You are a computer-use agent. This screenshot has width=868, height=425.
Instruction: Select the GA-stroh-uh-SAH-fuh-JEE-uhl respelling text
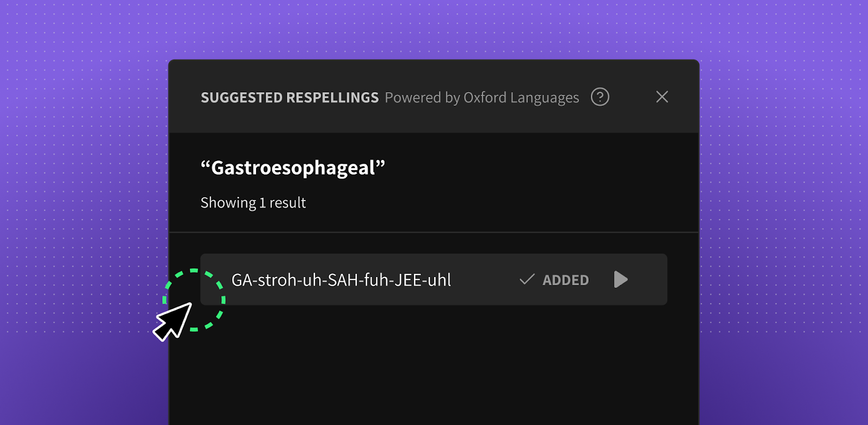(341, 280)
